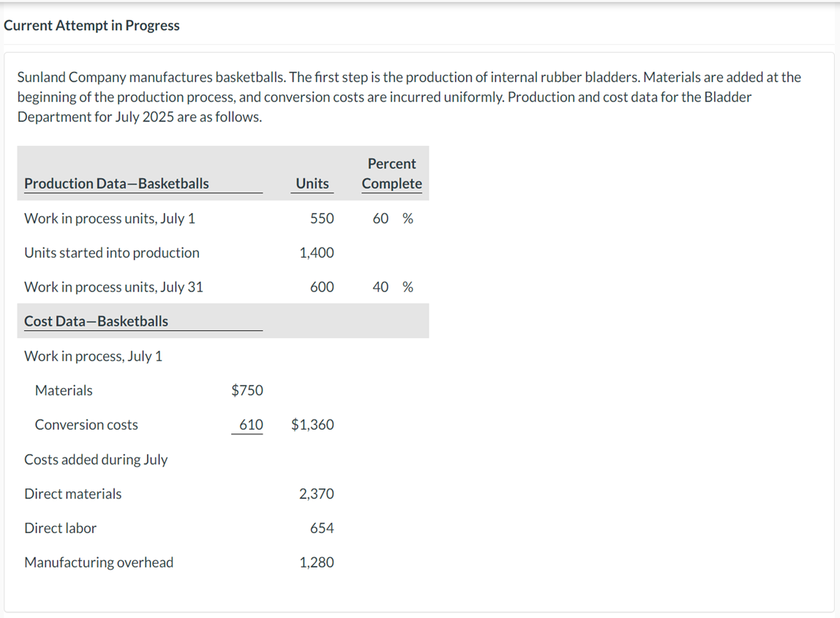The width and height of the screenshot is (840, 618).
Task: Select the Materials $750 amount
Action: (247, 391)
